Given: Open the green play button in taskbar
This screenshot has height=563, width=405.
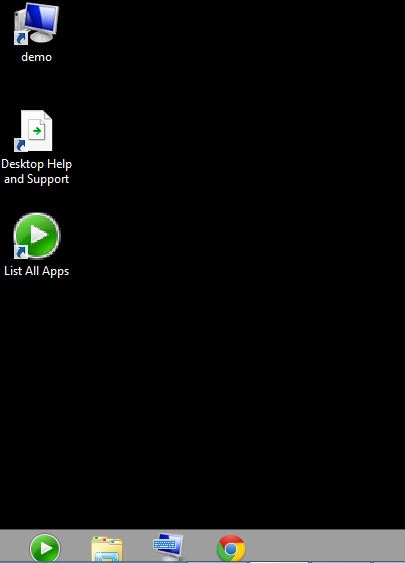Looking at the screenshot, I should [45, 548].
